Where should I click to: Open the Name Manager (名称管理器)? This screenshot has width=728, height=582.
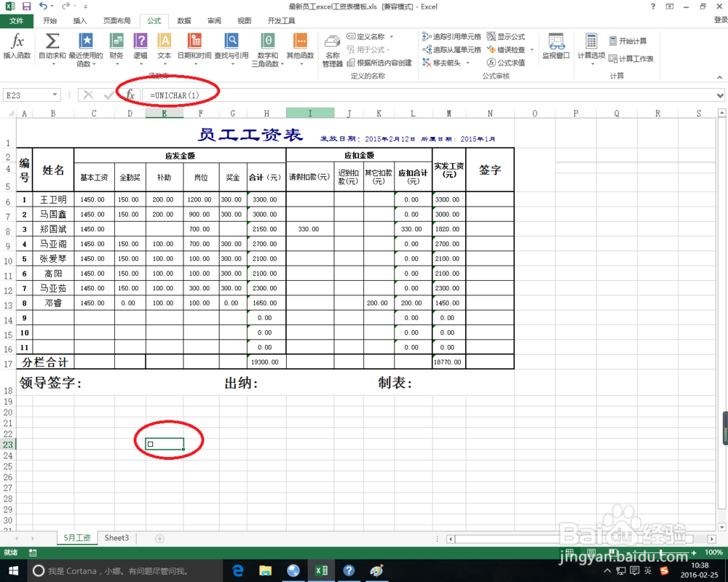333,50
